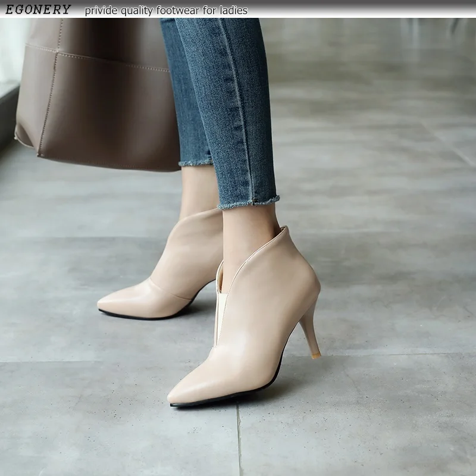
Task: Click the tile grout line below the front shoe
Action: tap(239, 440)
